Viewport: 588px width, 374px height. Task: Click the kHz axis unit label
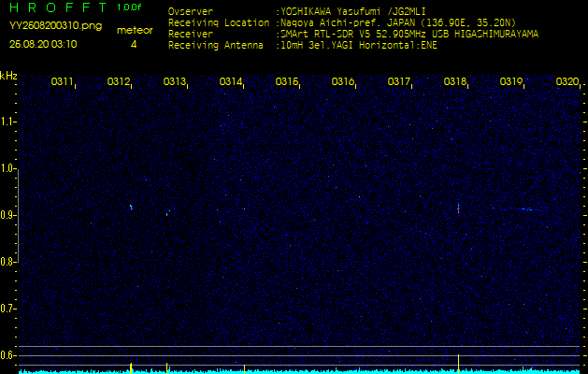(8, 76)
